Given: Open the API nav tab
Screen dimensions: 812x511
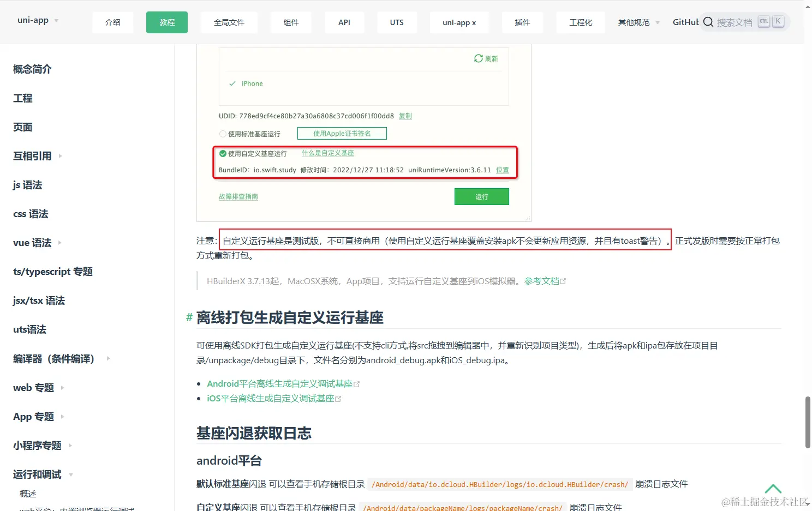Looking at the screenshot, I should (x=344, y=22).
